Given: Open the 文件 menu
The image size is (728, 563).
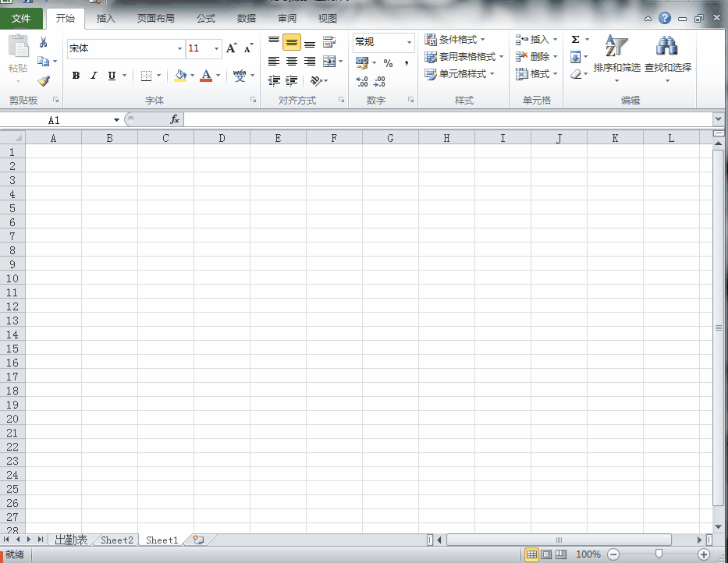Looking at the screenshot, I should pos(21,19).
